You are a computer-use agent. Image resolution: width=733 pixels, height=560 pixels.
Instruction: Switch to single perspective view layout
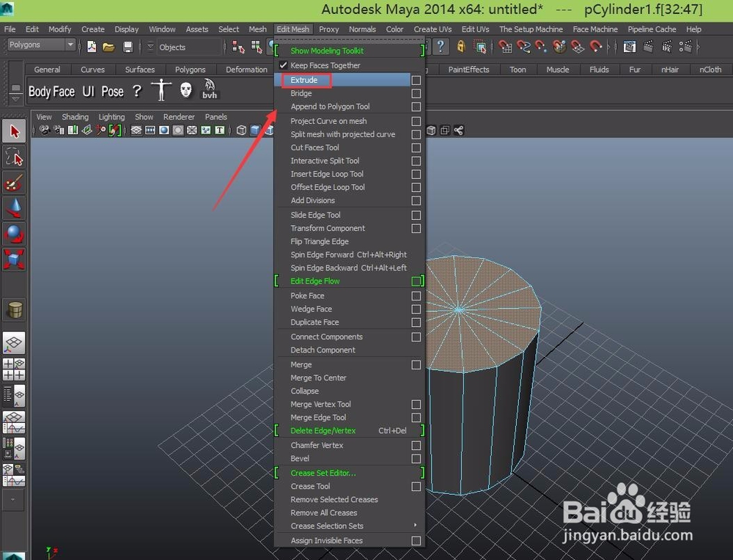point(14,343)
